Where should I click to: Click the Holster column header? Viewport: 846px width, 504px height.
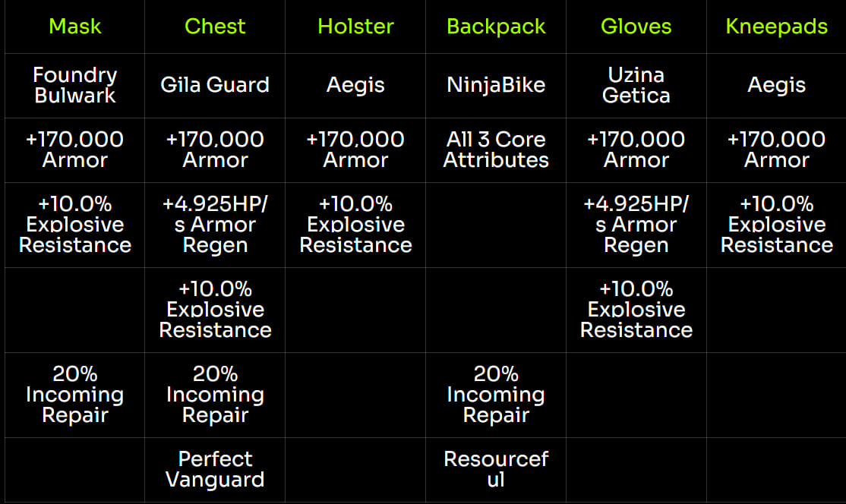click(355, 27)
